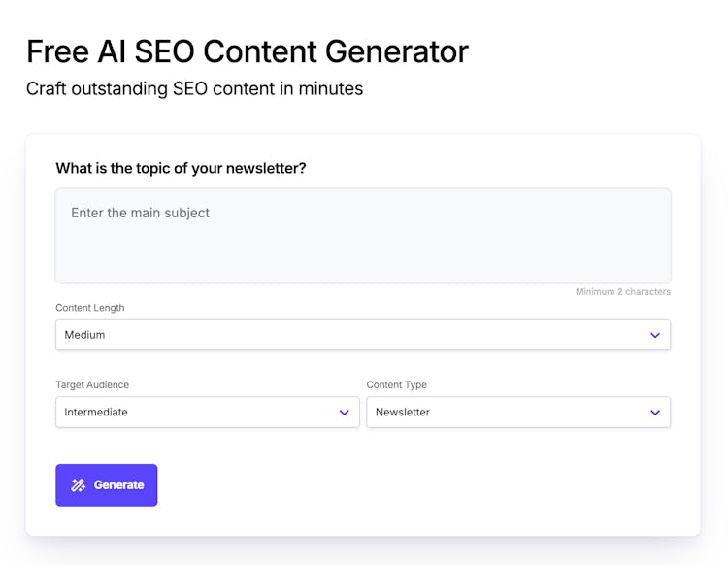The width and height of the screenshot is (728, 565).
Task: Click the magic wand icon on Generate
Action: pos(79,485)
